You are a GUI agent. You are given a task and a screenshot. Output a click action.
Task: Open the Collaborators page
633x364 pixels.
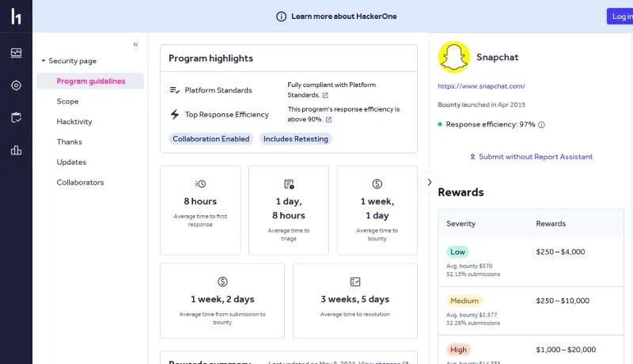80,183
